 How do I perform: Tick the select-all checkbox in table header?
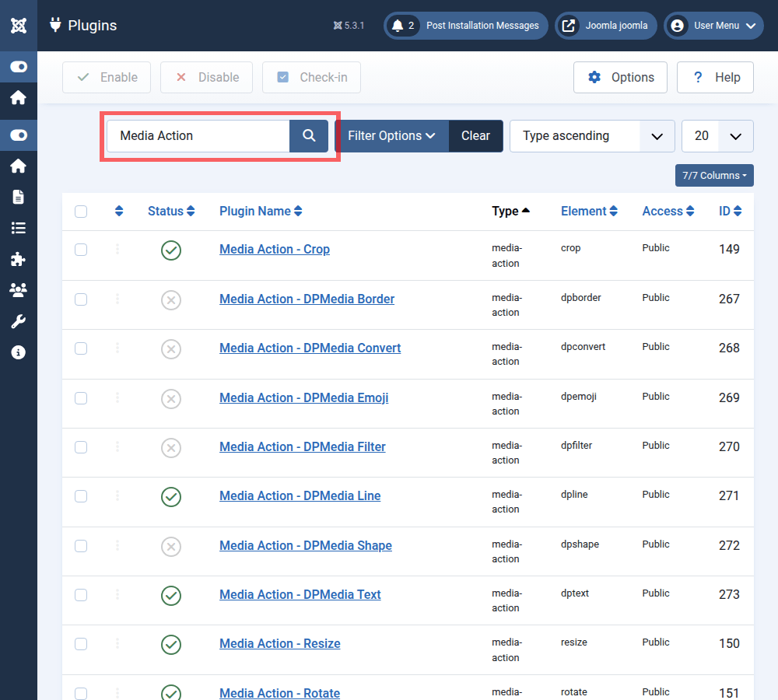[x=81, y=212]
